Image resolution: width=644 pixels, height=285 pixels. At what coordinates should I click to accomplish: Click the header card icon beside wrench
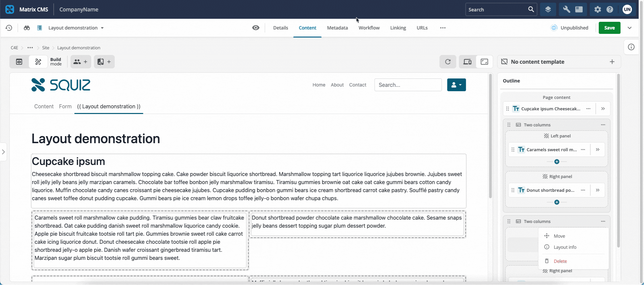point(579,9)
